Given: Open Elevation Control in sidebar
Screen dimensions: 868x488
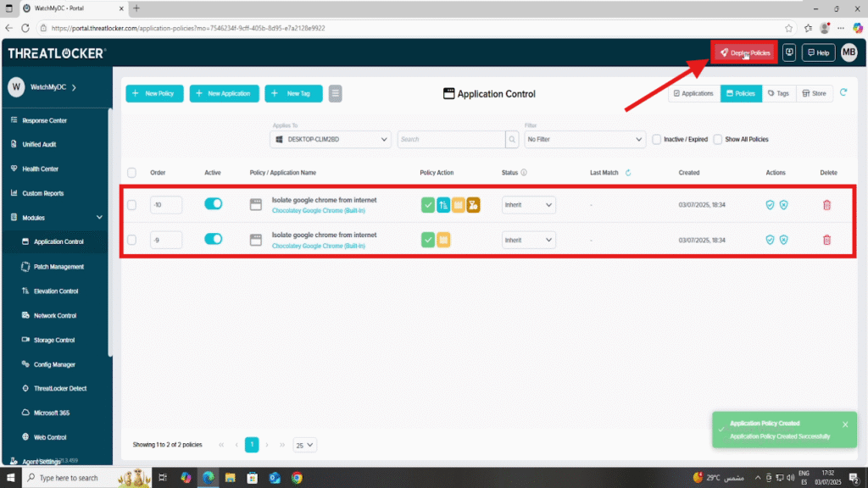Looking at the screenshot, I should 55,291.
